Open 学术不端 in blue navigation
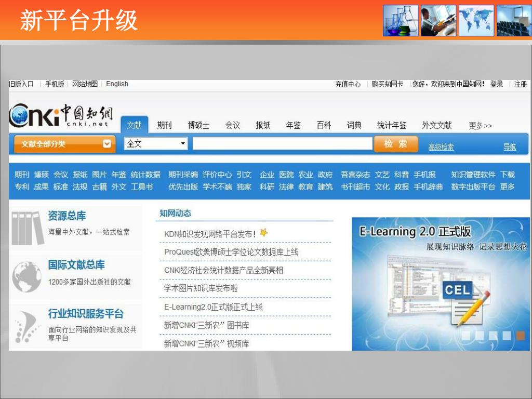Screen dimensions: 532x399 pos(217,187)
